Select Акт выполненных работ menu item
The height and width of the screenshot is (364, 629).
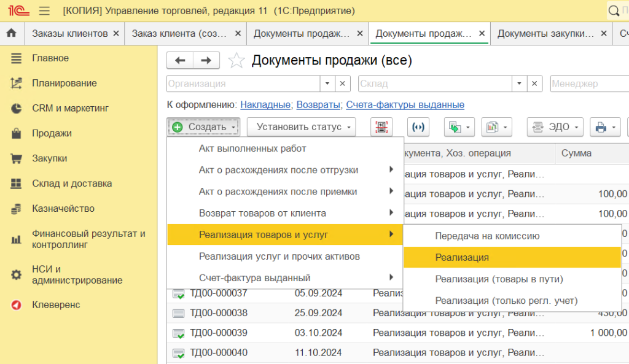click(x=285, y=149)
